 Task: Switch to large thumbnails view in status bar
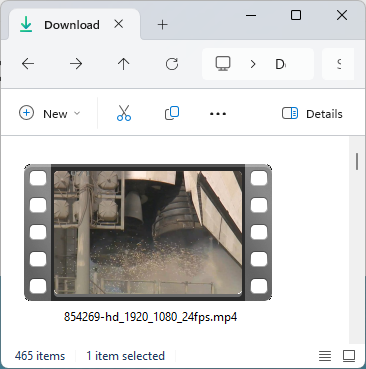349,356
